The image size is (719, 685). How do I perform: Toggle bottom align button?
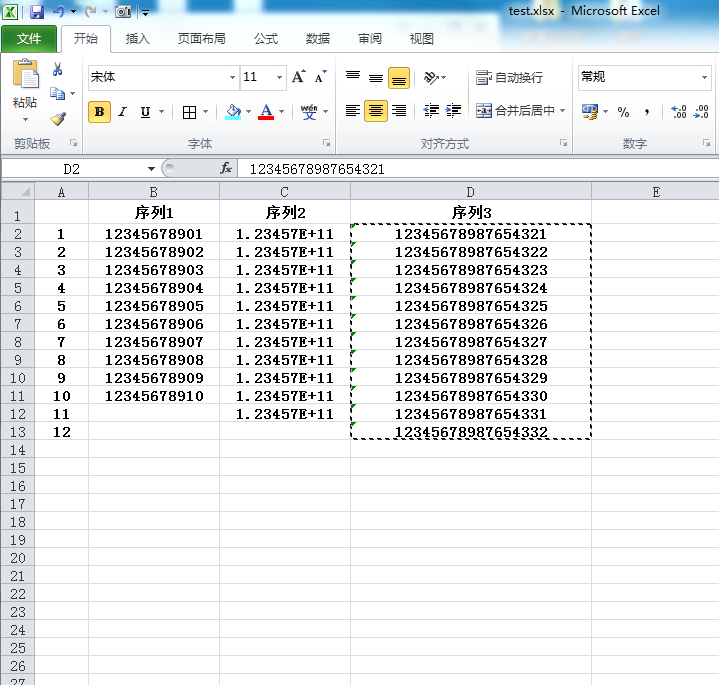(399, 77)
